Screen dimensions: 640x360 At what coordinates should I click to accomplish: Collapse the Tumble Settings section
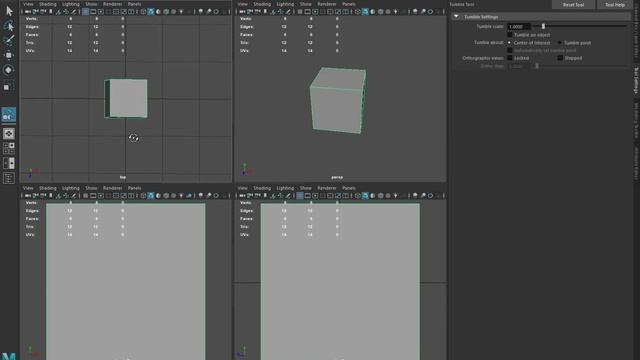point(456,17)
